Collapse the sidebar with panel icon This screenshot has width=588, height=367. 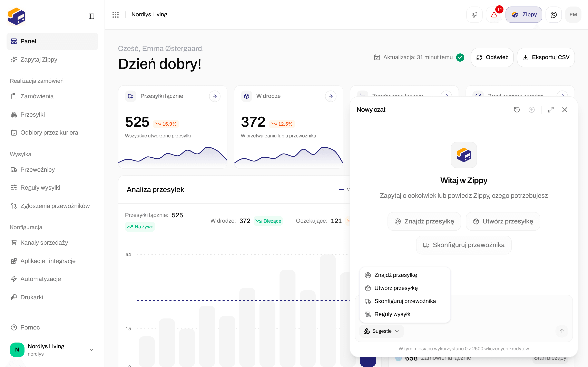pos(91,16)
